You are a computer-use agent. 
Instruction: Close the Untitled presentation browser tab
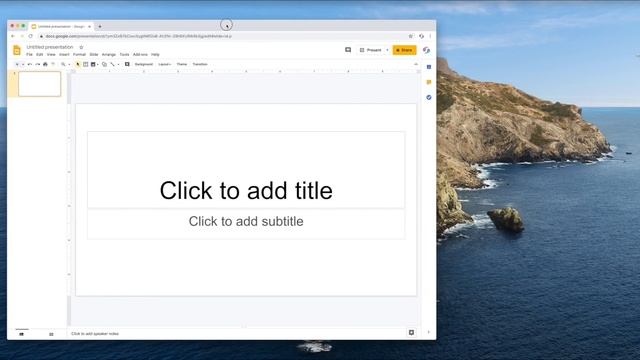89,27
